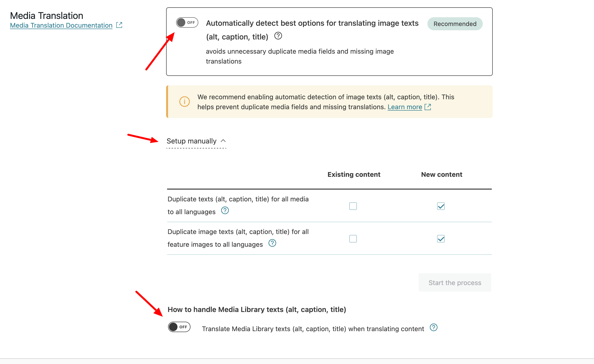Click external link icon next to Learn more
The width and height of the screenshot is (594, 364).
tap(427, 107)
